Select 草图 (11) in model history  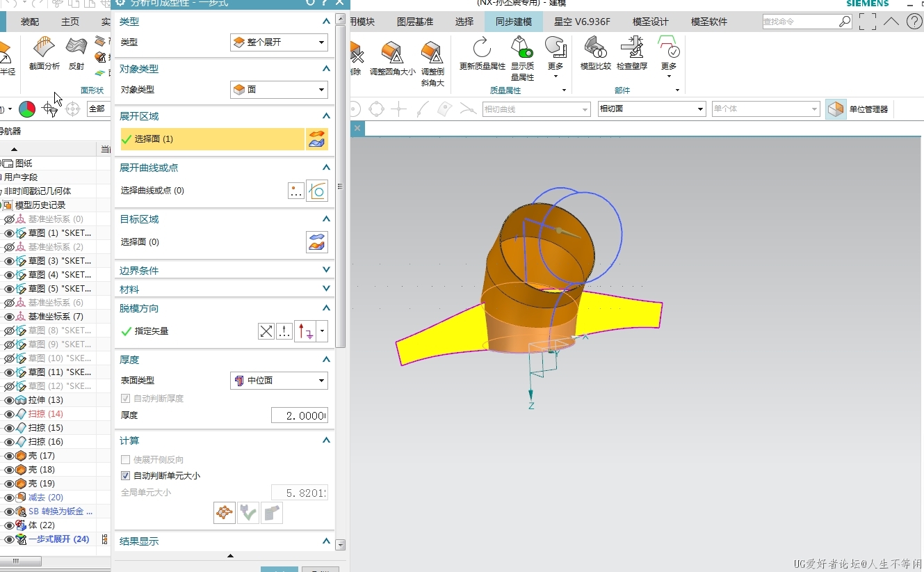60,372
